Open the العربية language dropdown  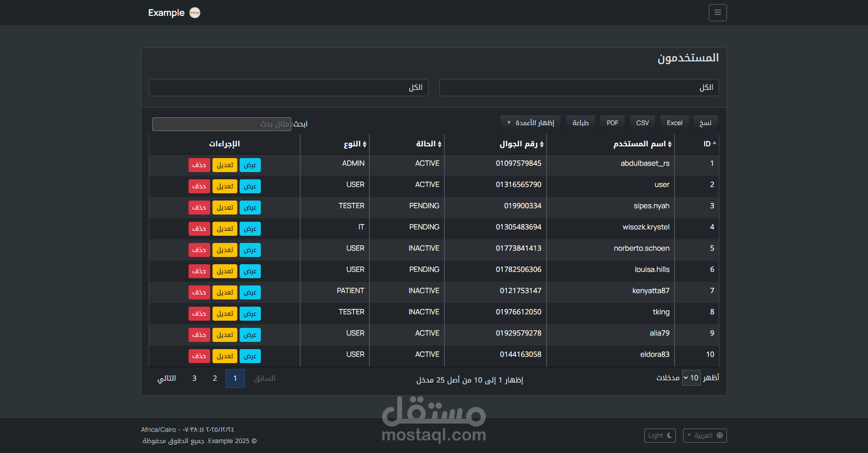tap(705, 435)
